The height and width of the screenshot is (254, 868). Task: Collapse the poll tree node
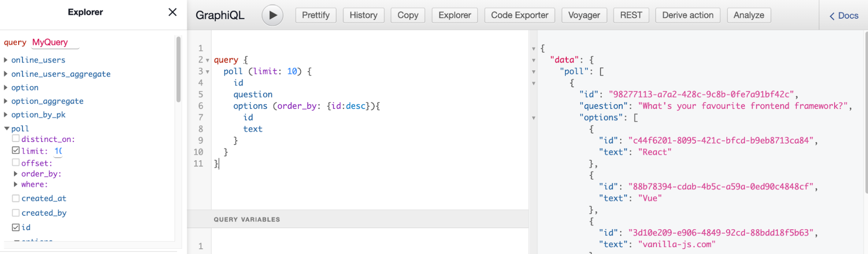(x=7, y=129)
